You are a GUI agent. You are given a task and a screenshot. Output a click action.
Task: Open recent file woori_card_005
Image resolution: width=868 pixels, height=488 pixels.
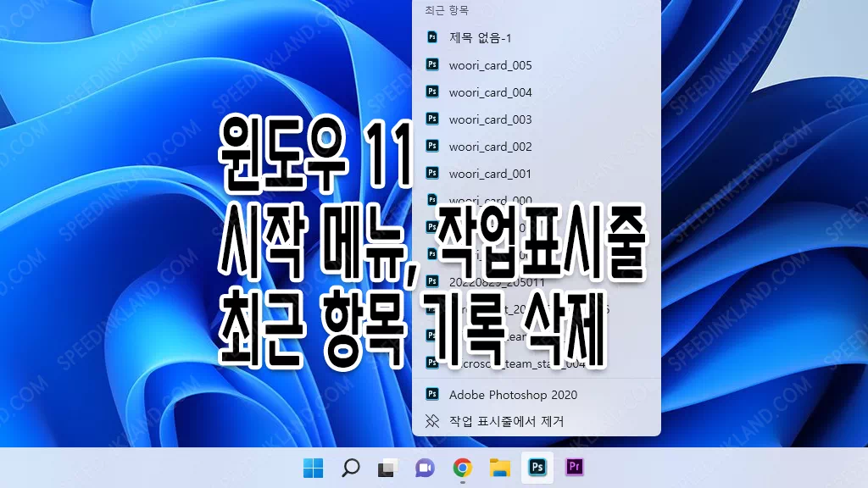(490, 65)
